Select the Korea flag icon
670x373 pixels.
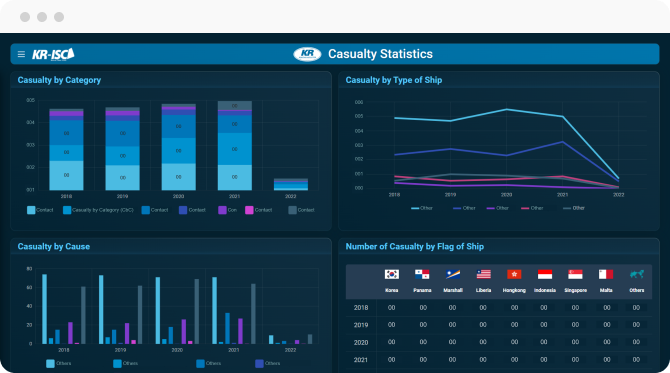coord(391,274)
